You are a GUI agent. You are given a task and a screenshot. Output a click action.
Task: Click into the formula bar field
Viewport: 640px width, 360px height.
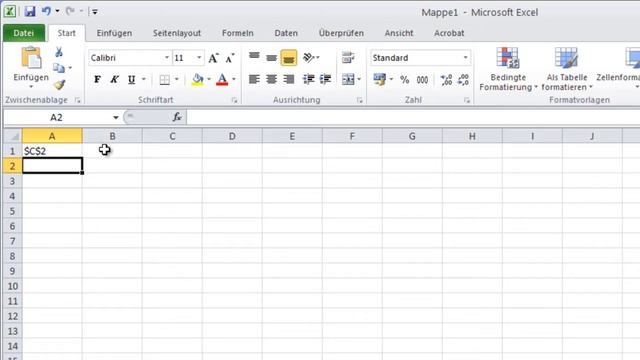pos(413,118)
